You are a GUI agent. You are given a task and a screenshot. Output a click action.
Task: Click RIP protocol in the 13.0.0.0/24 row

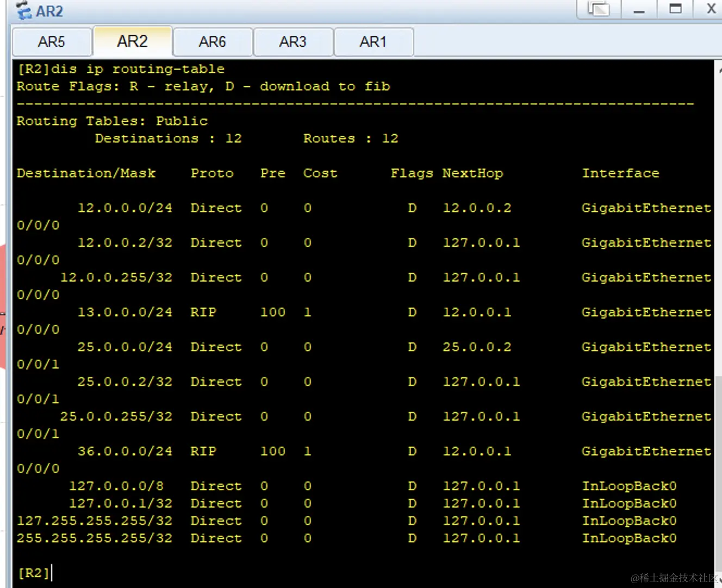[203, 312]
